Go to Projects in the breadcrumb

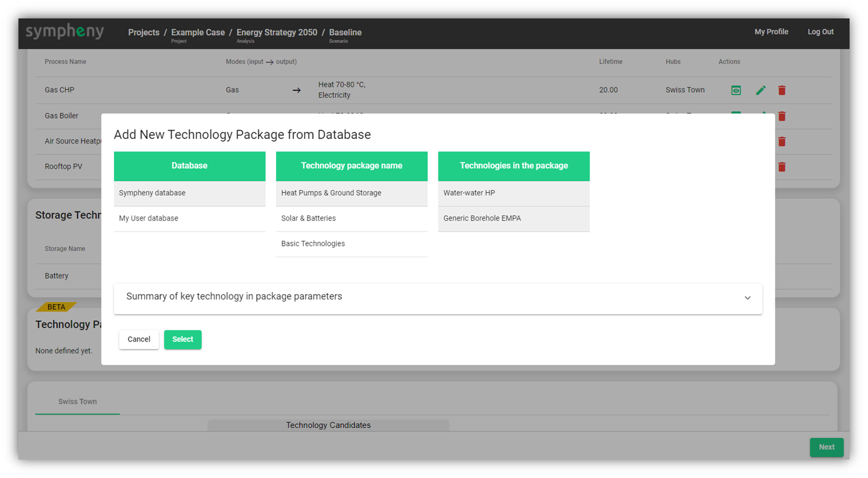pyautogui.click(x=143, y=32)
